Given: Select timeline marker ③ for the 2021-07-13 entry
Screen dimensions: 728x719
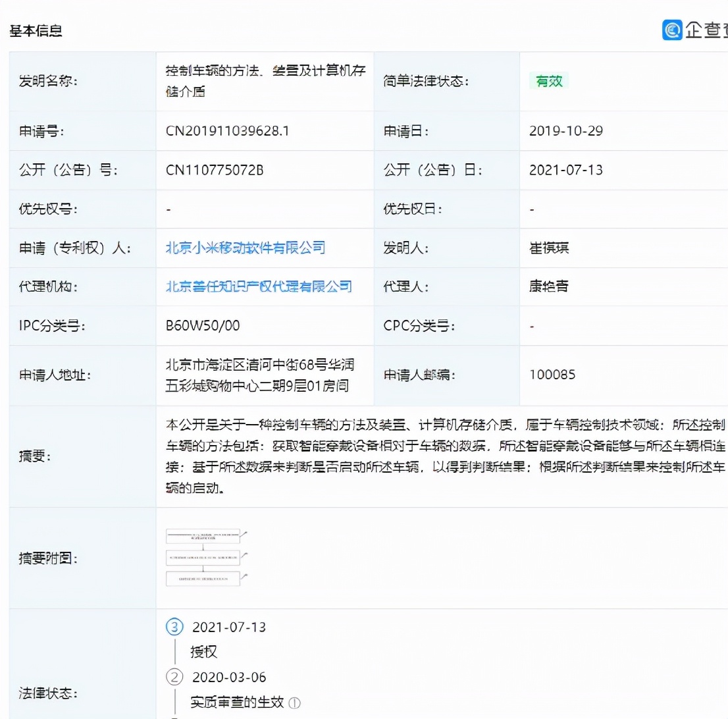Looking at the screenshot, I should pyautogui.click(x=174, y=627).
